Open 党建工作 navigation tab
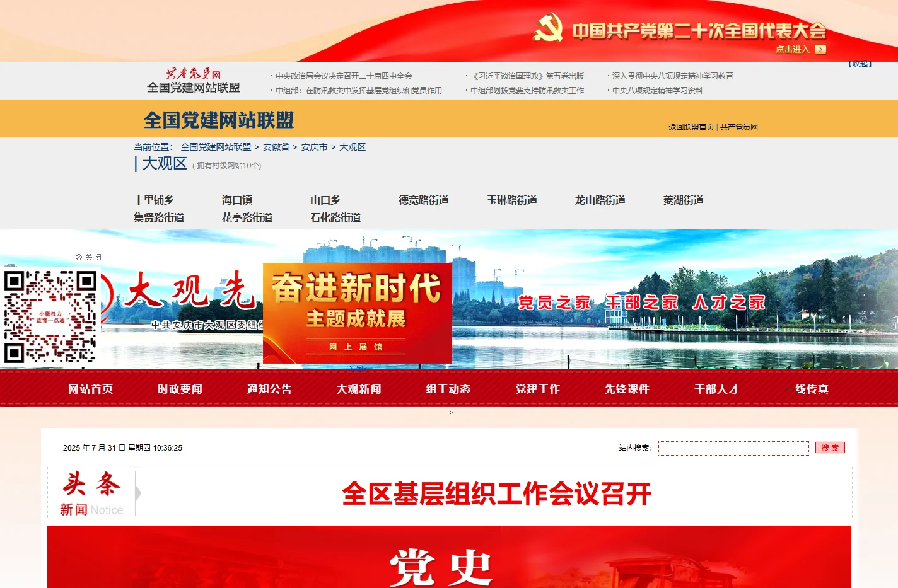 pos(538,389)
